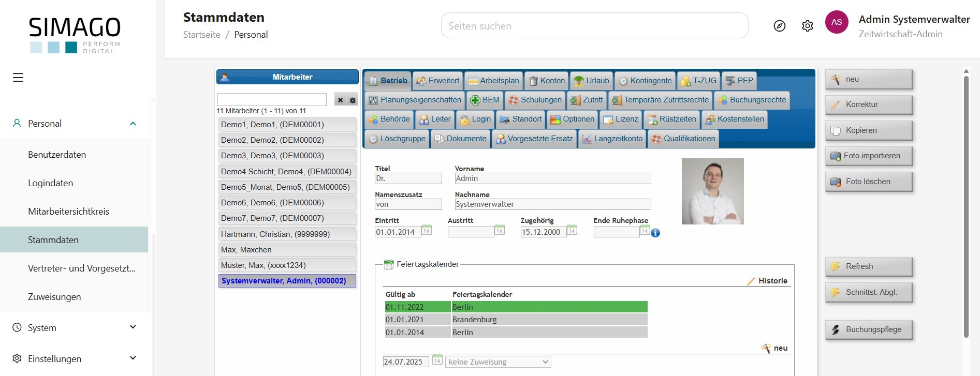This screenshot has width=980, height=376.
Task: Click the Buchungspflege button
Action: click(x=869, y=329)
